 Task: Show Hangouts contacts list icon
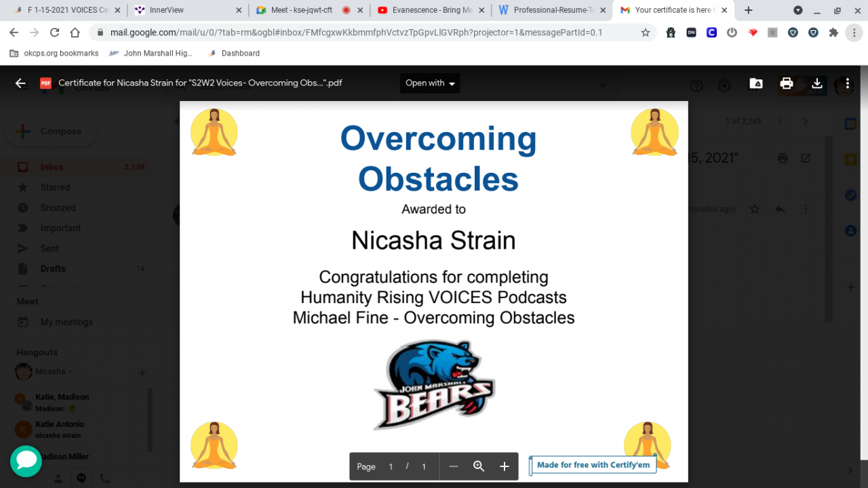pyautogui.click(x=58, y=479)
